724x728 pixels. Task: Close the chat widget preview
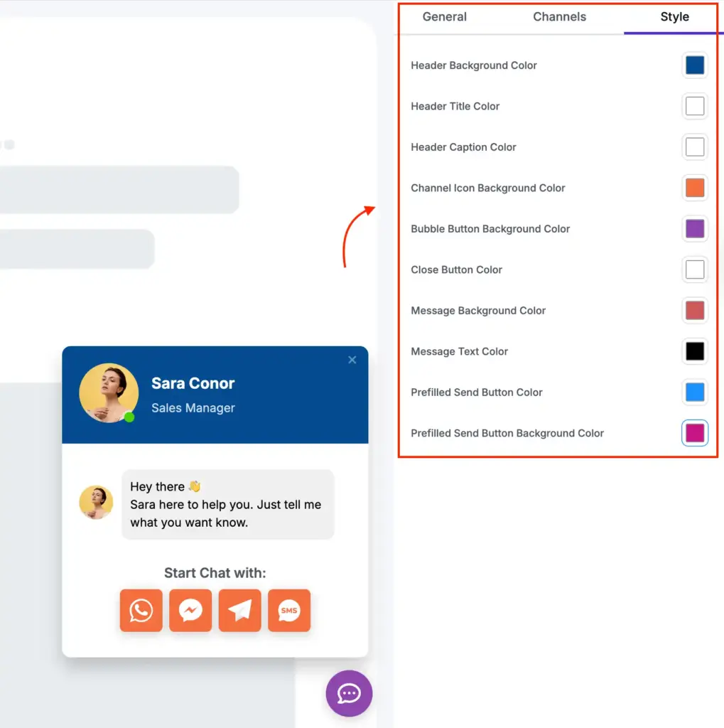click(x=352, y=360)
